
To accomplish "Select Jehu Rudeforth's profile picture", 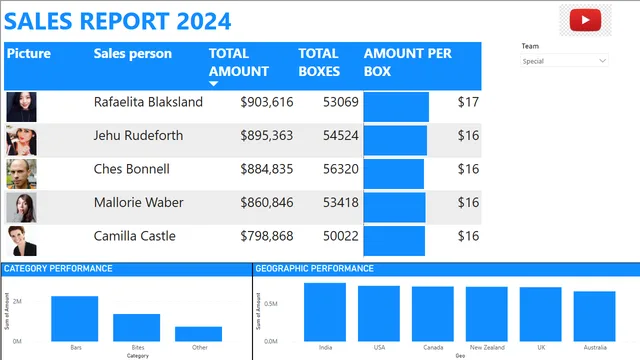I will [21, 141].
